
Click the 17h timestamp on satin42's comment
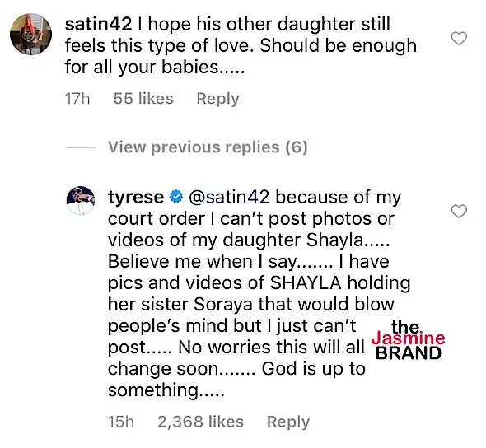[x=77, y=99]
